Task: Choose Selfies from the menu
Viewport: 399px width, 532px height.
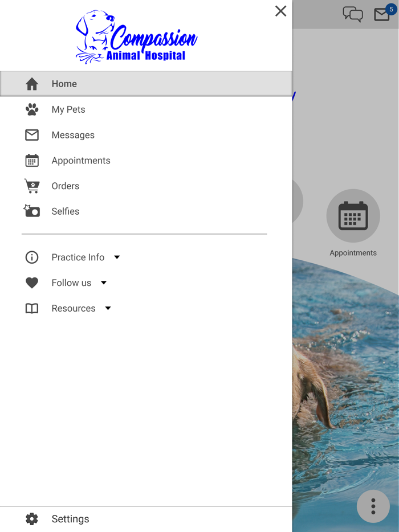Action: point(146,211)
